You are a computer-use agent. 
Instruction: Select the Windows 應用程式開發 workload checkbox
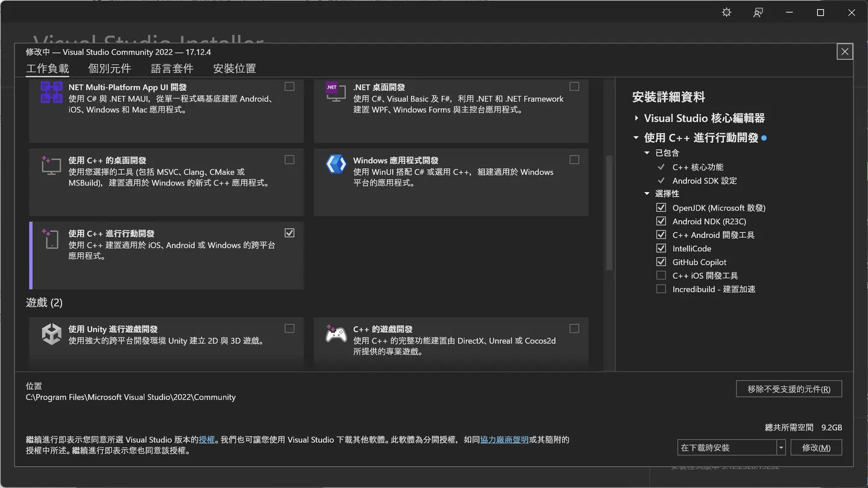pyautogui.click(x=574, y=160)
